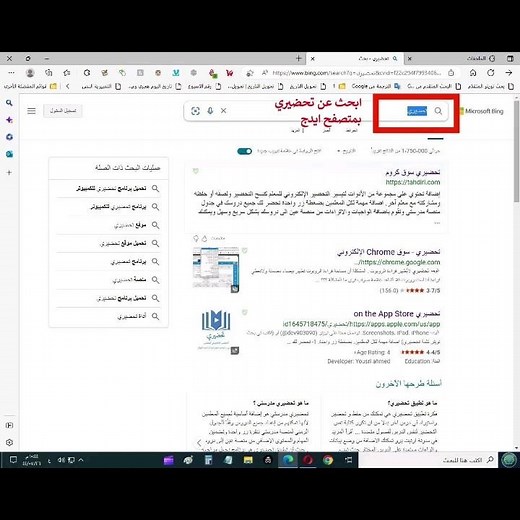Open Edge settings and more (three dots)
The width and height of the screenshot is (520, 520).
11,73
